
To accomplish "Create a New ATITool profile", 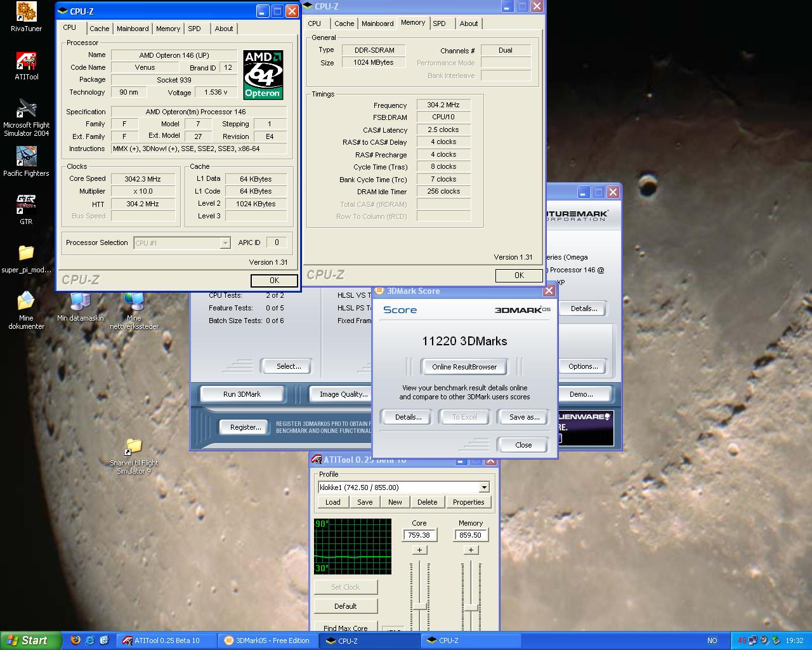I will pos(395,502).
